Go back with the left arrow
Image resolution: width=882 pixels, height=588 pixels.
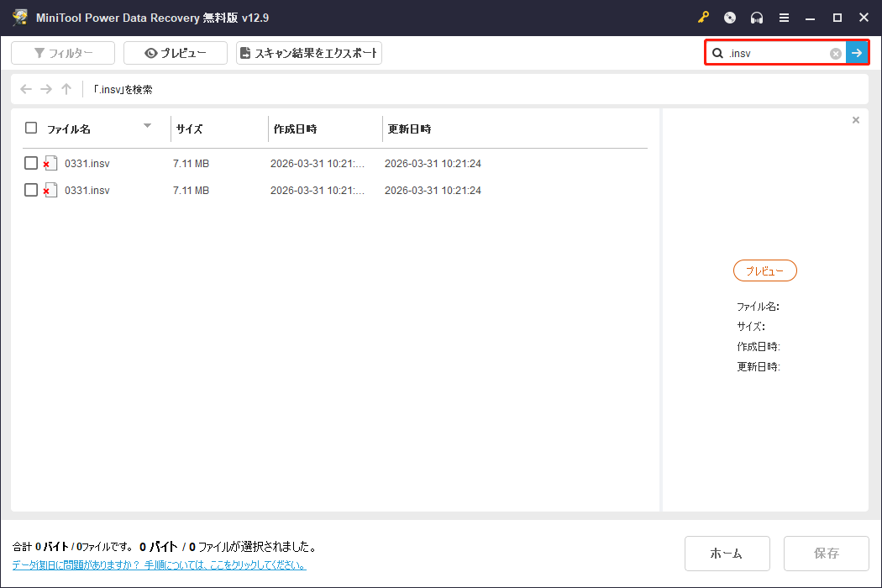(26, 89)
